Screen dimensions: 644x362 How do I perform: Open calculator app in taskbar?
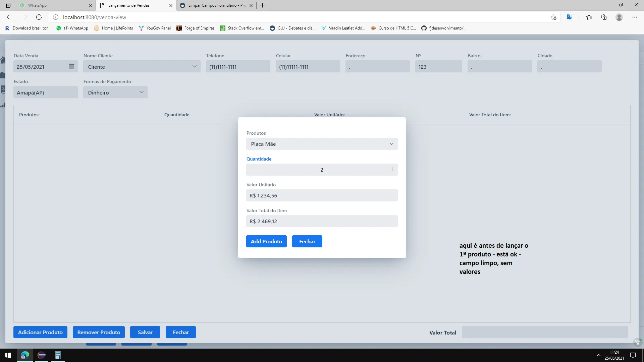58,355
